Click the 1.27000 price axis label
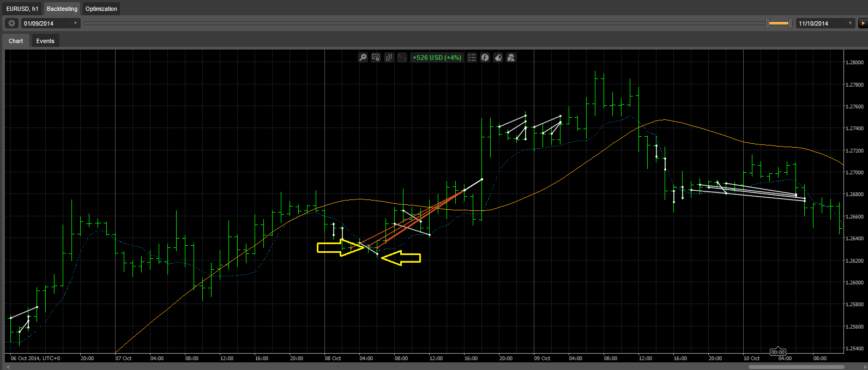868x370 pixels. [854, 173]
